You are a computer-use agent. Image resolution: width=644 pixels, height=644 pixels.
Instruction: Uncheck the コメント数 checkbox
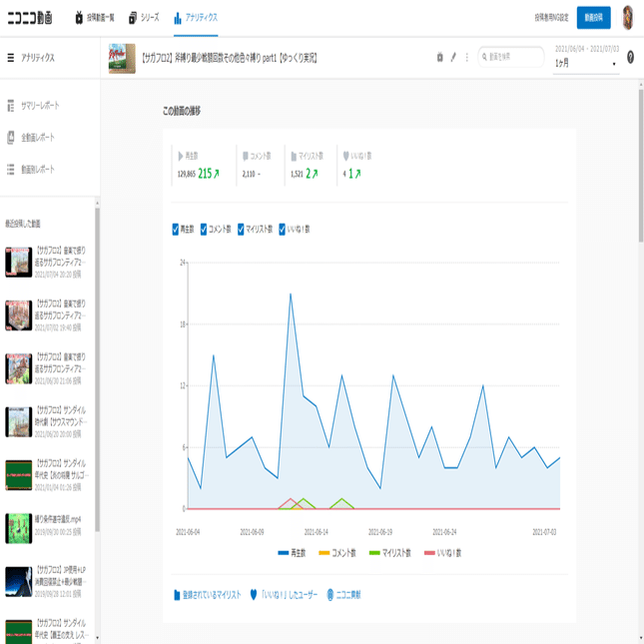coord(204,230)
